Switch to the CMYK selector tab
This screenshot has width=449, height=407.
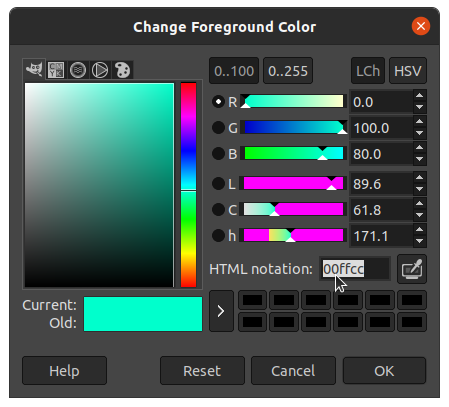coord(56,70)
